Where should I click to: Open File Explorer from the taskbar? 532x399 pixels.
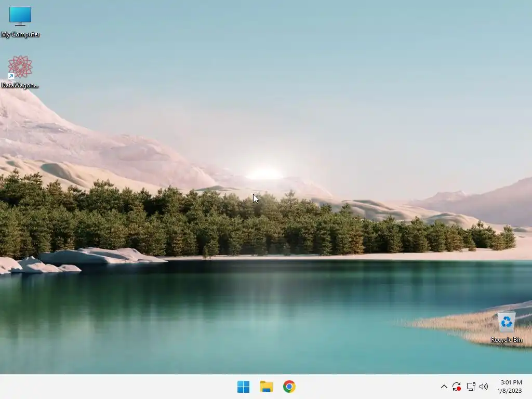(x=267, y=387)
